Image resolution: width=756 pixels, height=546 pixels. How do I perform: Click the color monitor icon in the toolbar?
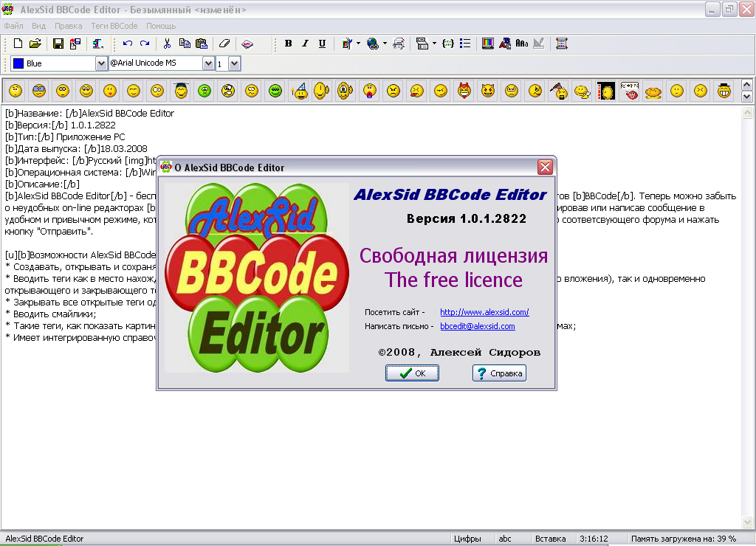488,44
